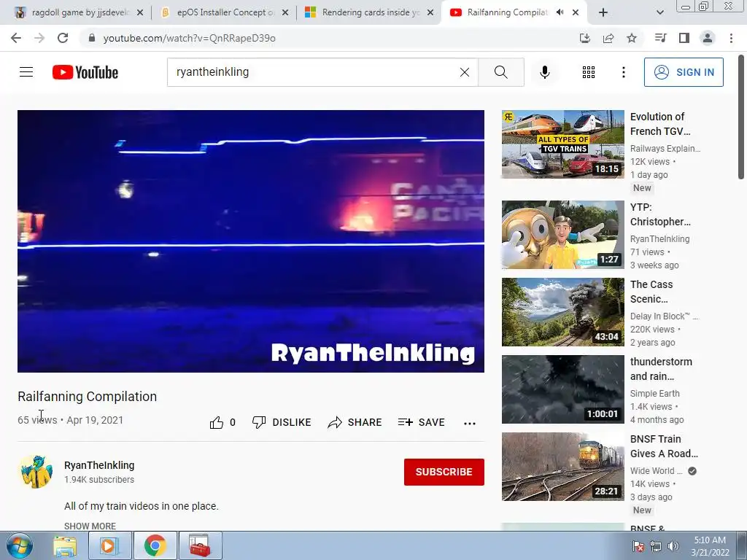The image size is (747, 560).
Task: Click the install app icon in address bar
Action: point(584,38)
